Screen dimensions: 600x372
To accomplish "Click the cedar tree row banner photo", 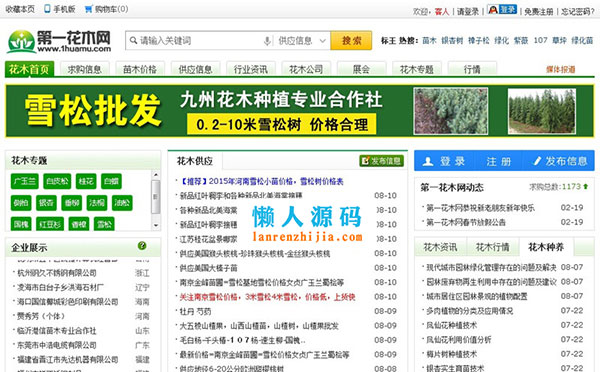I will (542, 111).
